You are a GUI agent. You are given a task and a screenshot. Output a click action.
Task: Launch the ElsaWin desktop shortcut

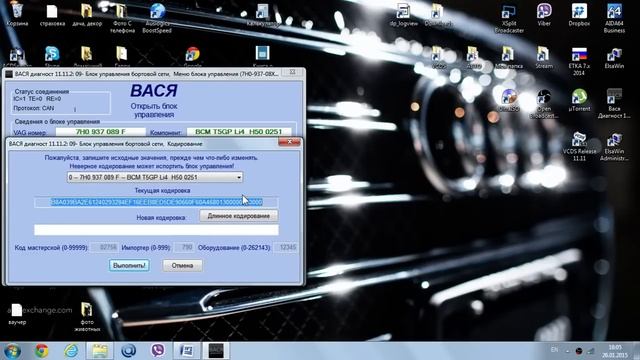[614, 58]
